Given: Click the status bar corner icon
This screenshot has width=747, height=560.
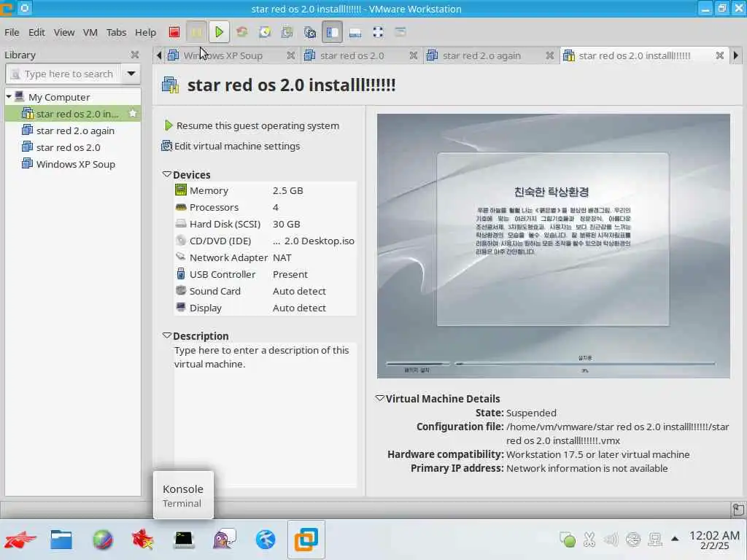Looking at the screenshot, I should (x=738, y=510).
